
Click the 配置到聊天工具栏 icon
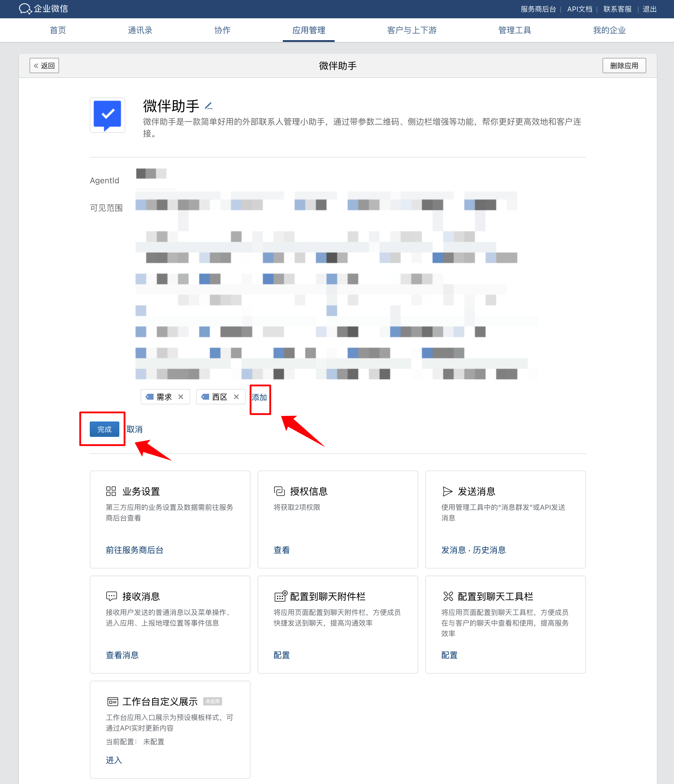tap(448, 596)
